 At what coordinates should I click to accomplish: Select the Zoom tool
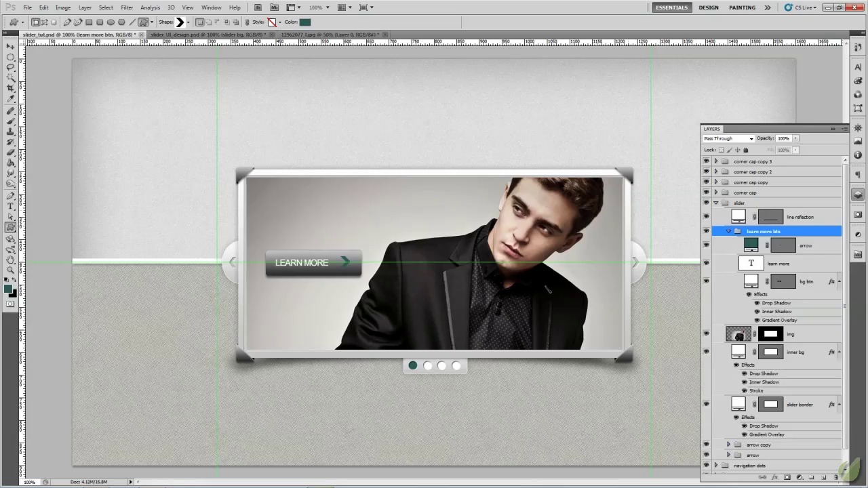tap(11, 270)
